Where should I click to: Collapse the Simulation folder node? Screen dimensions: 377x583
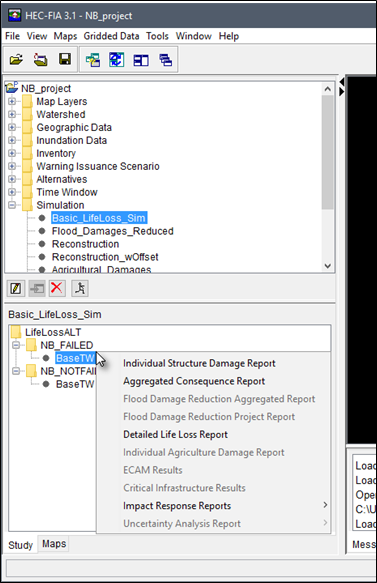(x=12, y=205)
